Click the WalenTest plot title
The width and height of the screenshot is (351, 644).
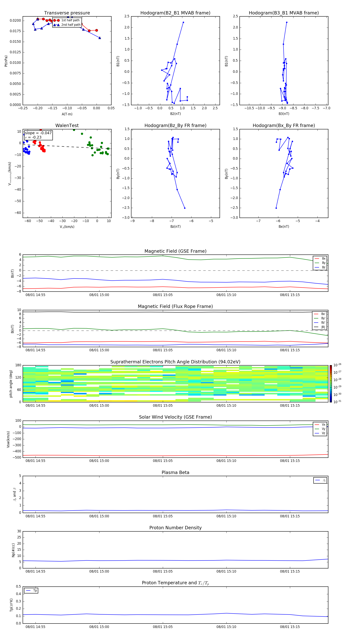tap(67, 125)
